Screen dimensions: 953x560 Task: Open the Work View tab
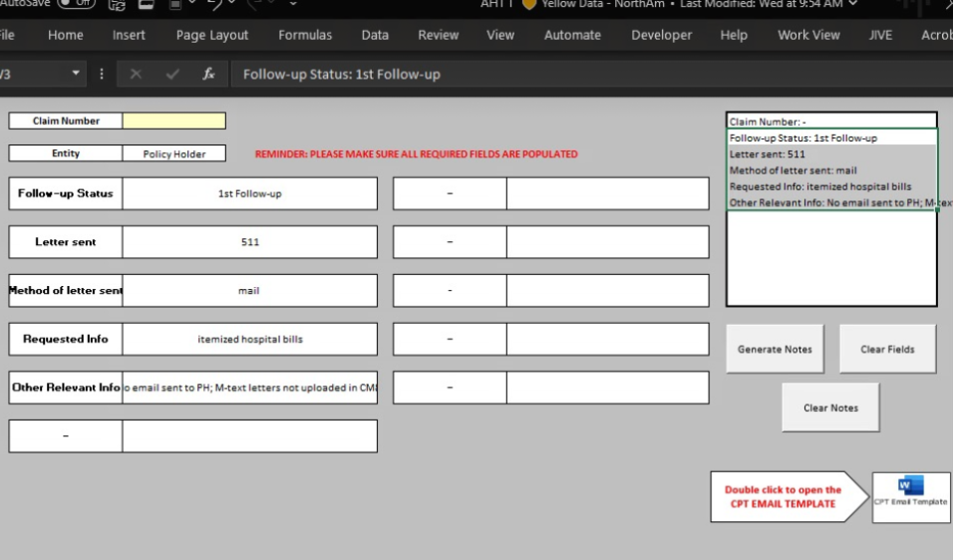point(809,35)
